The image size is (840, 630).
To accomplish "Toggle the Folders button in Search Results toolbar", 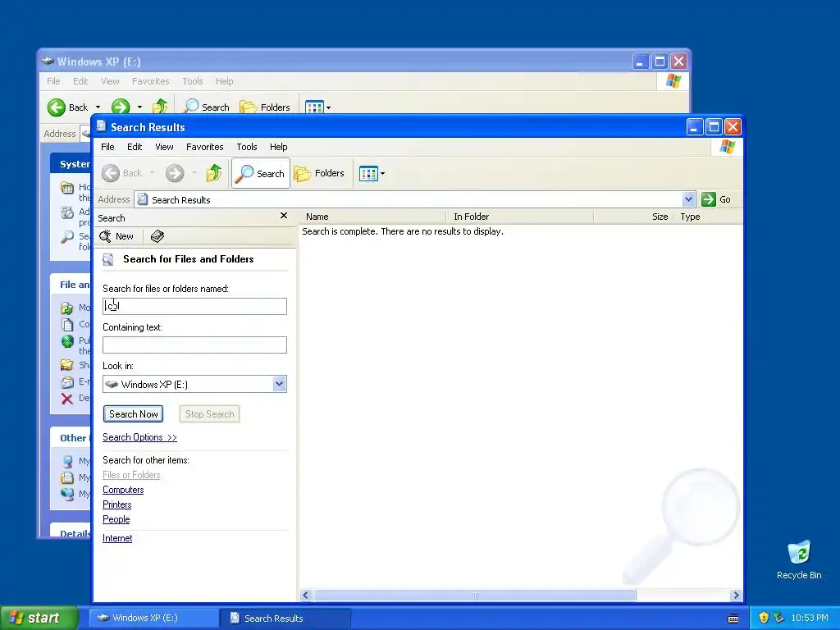I will 319,173.
